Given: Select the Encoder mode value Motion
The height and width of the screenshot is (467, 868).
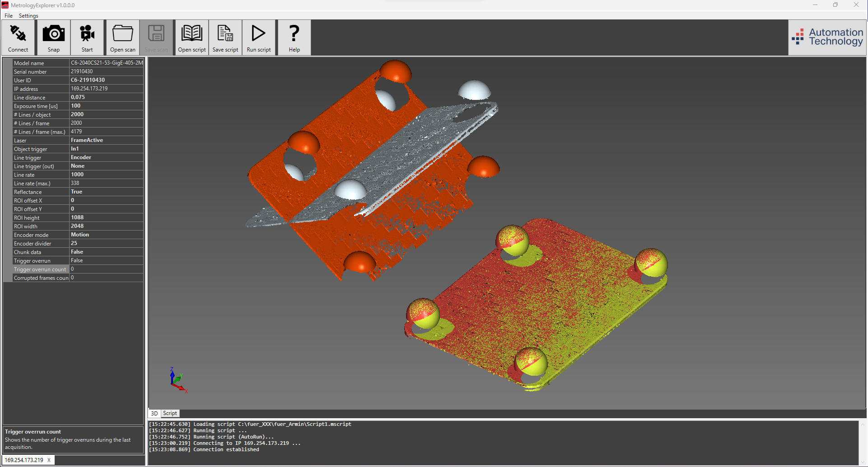Looking at the screenshot, I should click(x=107, y=235).
